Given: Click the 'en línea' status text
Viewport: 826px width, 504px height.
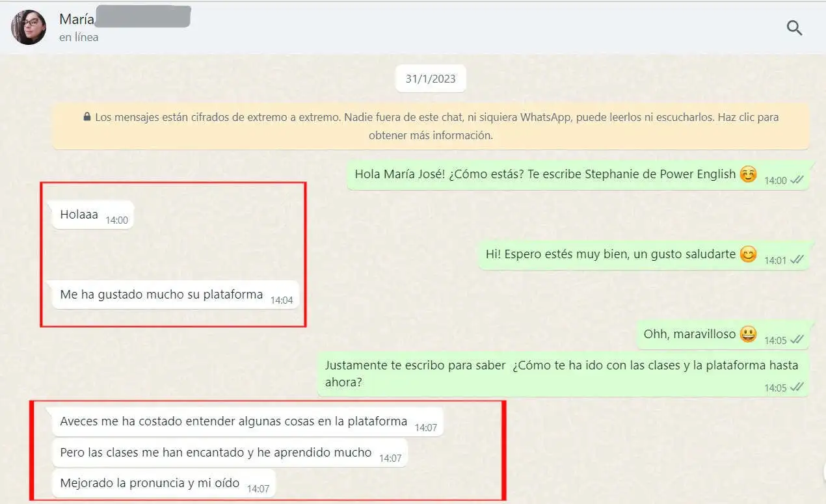Looking at the screenshot, I should point(79,38).
